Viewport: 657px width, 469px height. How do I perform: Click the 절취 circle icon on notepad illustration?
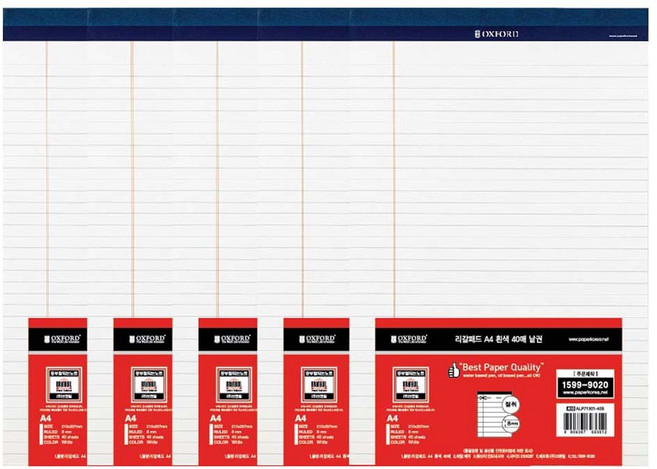click(x=511, y=404)
